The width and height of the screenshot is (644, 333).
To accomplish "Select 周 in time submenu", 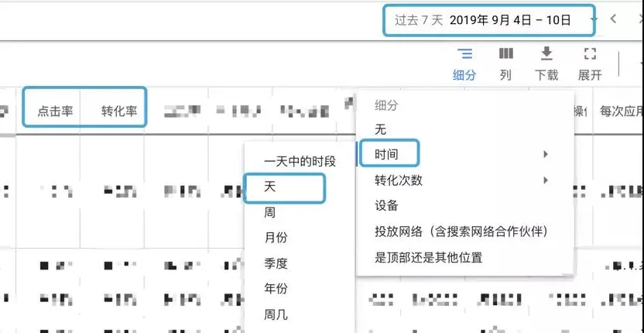I will coord(269,212).
